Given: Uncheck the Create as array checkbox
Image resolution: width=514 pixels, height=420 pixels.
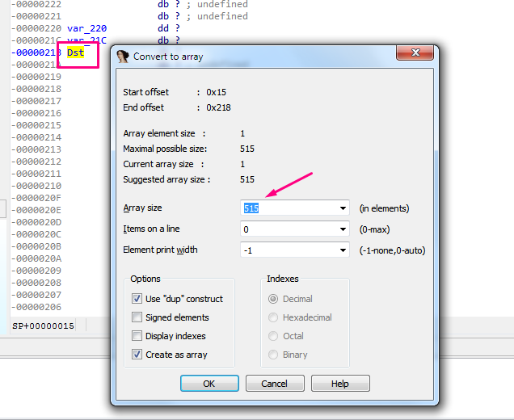Looking at the screenshot, I should 137,355.
